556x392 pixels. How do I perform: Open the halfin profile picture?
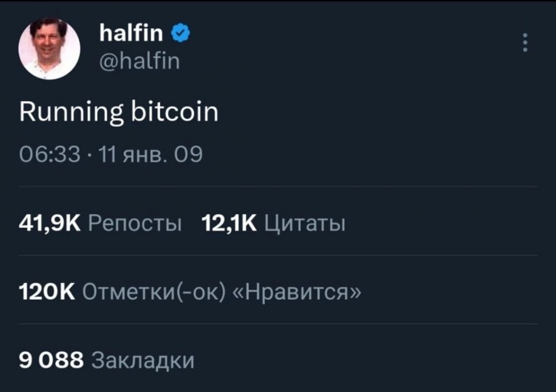[49, 48]
